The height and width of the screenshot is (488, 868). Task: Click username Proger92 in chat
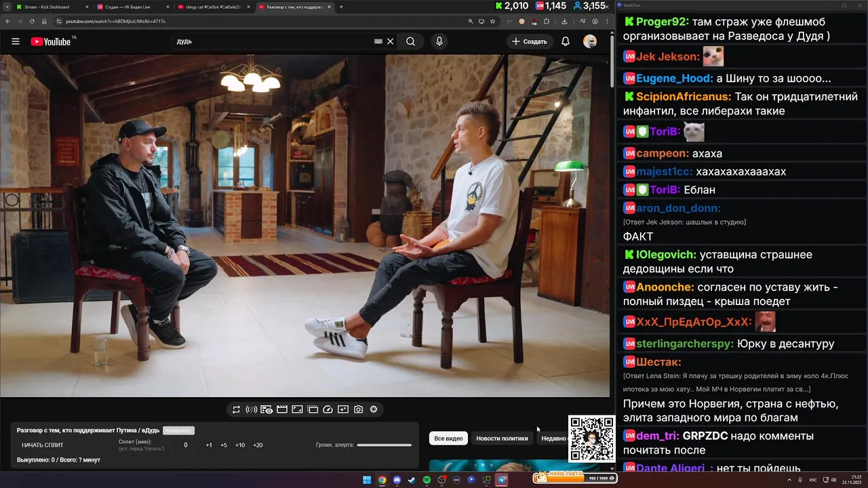coord(663,22)
